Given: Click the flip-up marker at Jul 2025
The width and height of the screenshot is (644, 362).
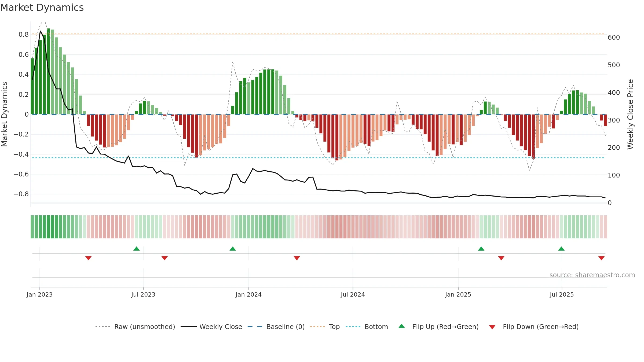Looking at the screenshot, I should 561,249.
